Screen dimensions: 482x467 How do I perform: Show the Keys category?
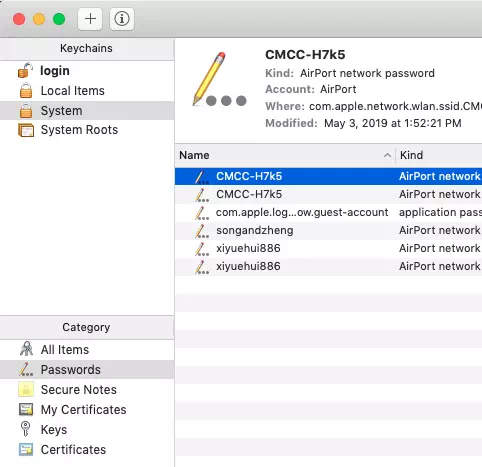click(87, 430)
